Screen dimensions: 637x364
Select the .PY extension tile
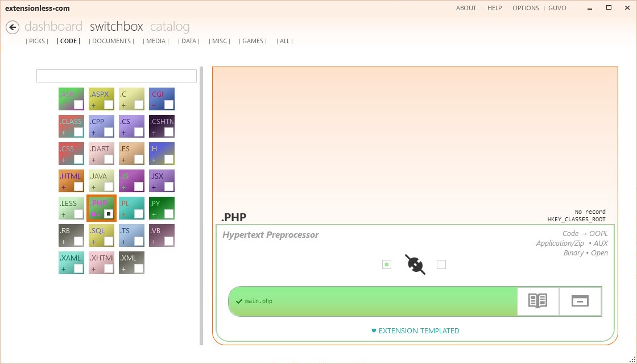(x=161, y=207)
